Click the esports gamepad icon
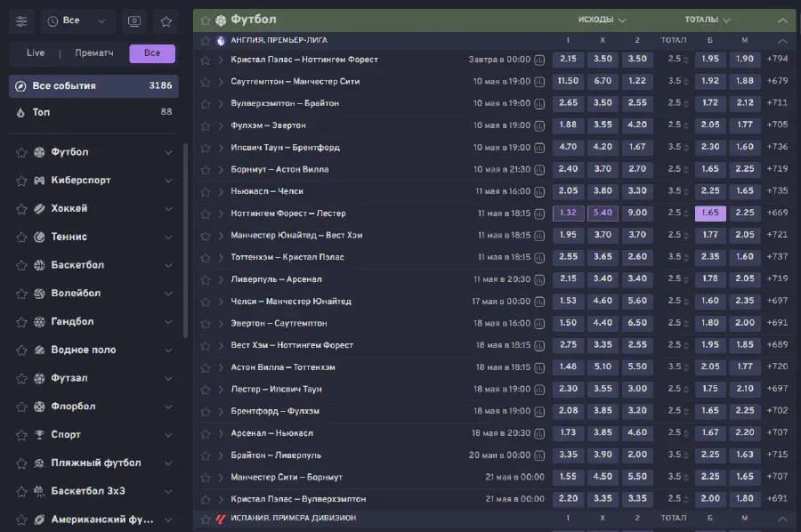The width and height of the screenshot is (801, 532). [x=39, y=181]
